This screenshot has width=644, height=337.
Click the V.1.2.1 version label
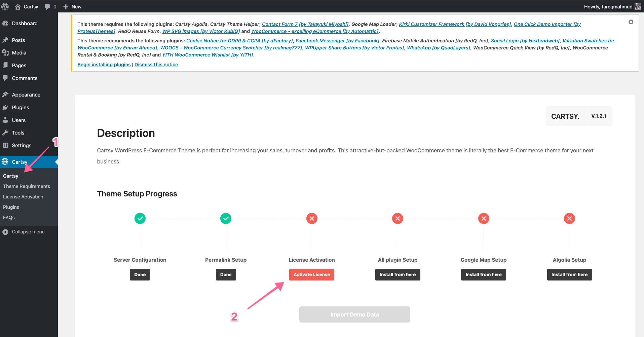tap(599, 116)
